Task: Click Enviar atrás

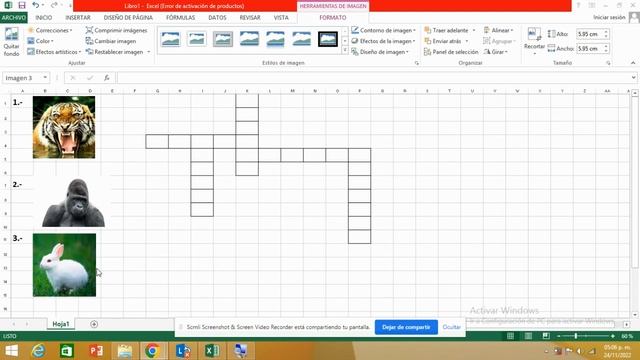Action: click(x=443, y=41)
